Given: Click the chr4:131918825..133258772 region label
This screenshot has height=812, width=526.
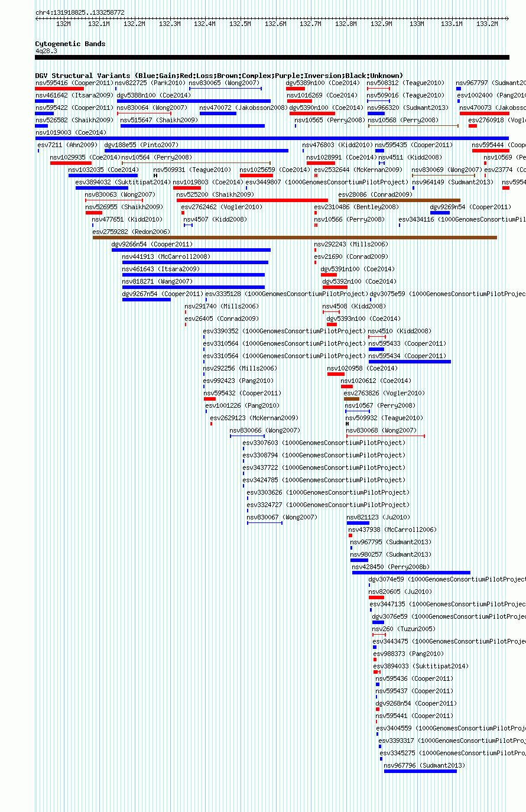Looking at the screenshot, I should (80, 12).
